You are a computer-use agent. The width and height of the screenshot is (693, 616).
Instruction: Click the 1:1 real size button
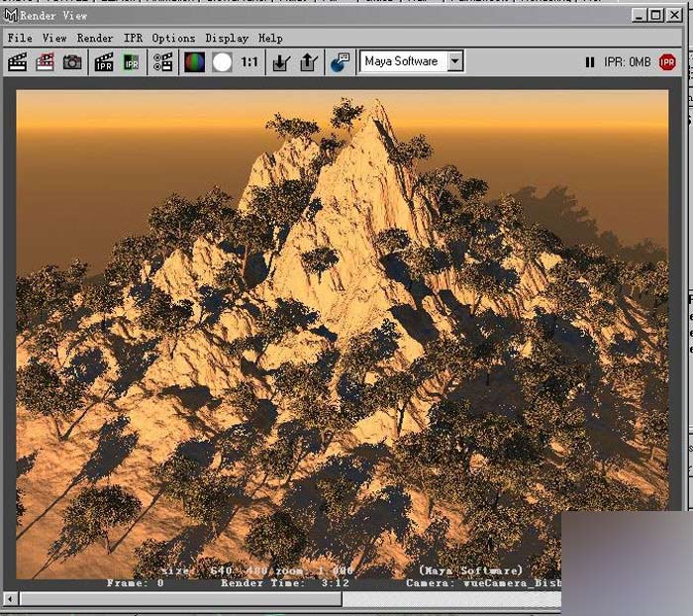pos(249,62)
